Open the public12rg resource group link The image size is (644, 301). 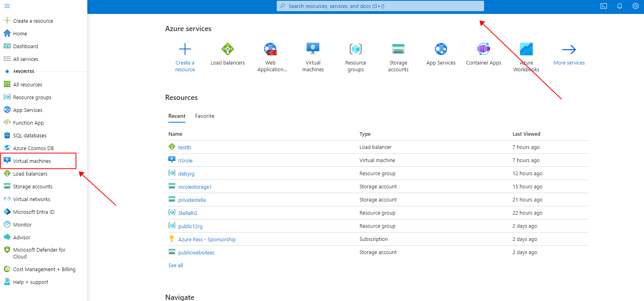[x=190, y=226]
